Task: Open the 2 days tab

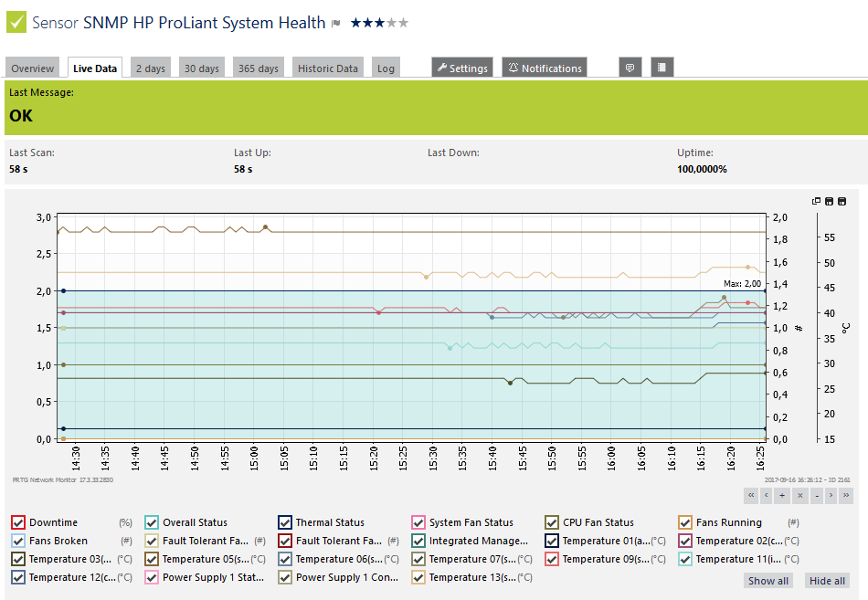Action: [x=151, y=68]
